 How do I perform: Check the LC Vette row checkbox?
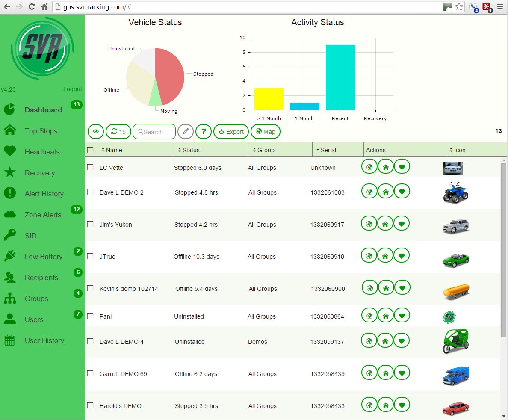90,167
